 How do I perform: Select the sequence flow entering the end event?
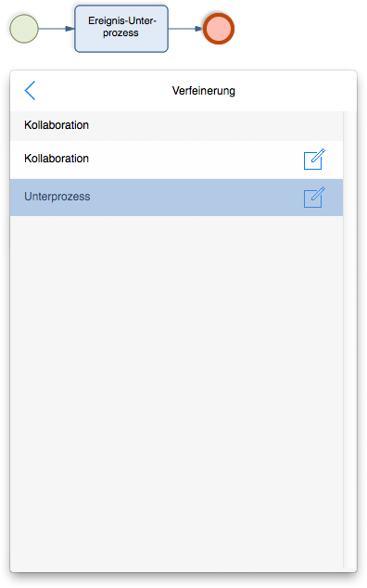tap(185, 29)
